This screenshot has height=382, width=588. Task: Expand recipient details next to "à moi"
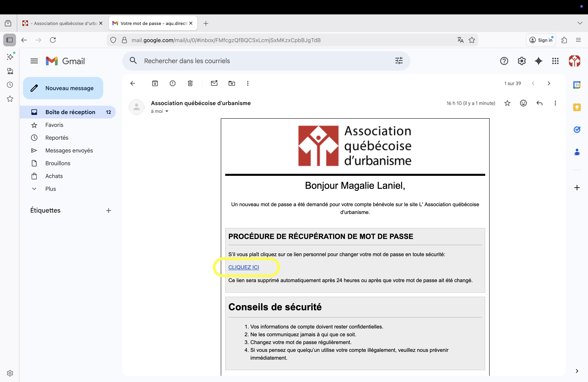[x=167, y=111]
